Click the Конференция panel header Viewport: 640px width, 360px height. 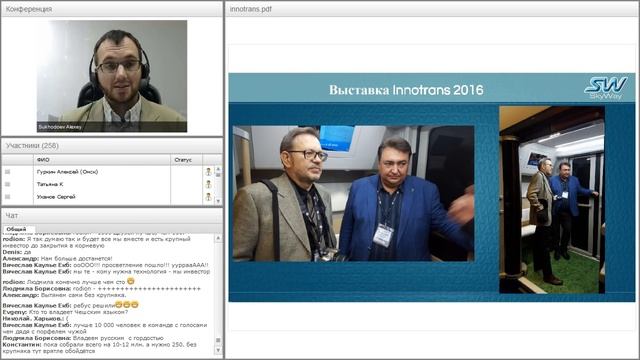click(112, 9)
